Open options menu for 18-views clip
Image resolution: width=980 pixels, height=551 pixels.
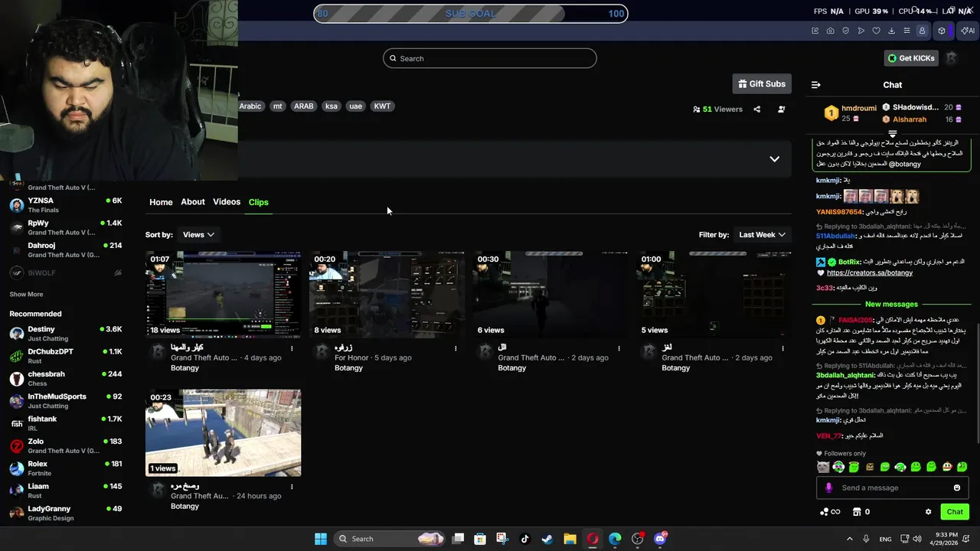tap(292, 348)
